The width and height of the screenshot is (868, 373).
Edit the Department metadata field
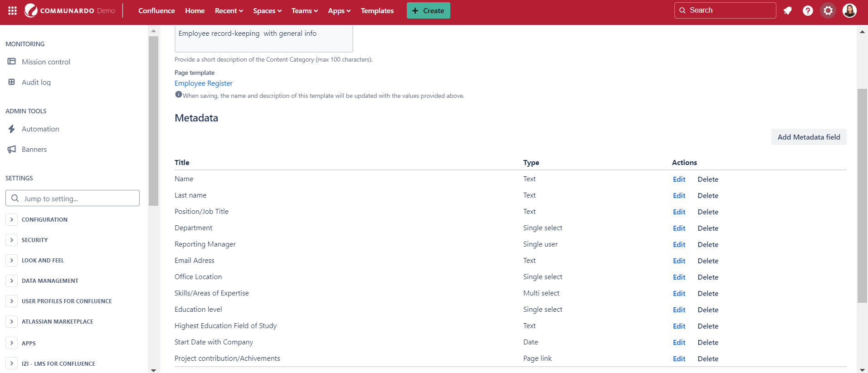tap(679, 228)
